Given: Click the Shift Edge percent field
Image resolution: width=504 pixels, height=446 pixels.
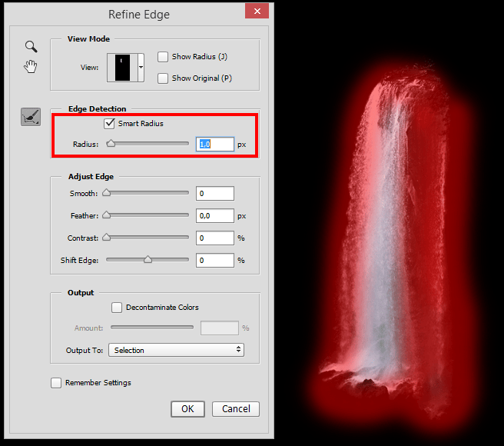Looking at the screenshot, I should click(215, 261).
